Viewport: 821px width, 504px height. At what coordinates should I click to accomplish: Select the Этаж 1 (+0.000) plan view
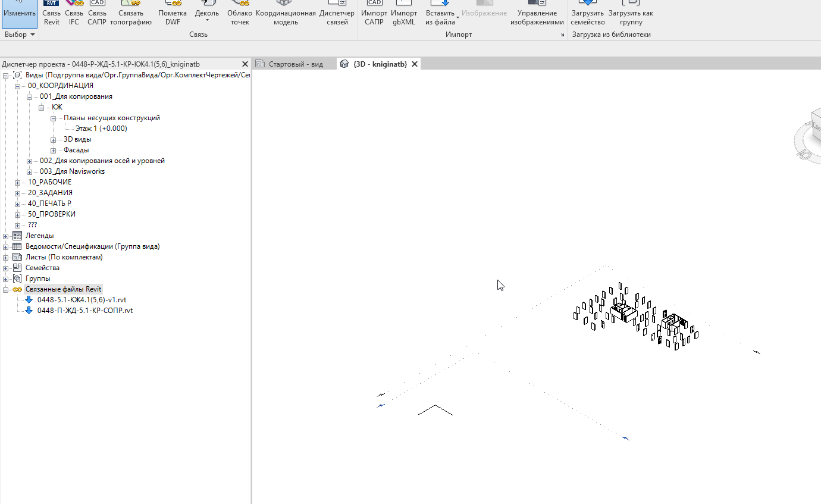(101, 129)
